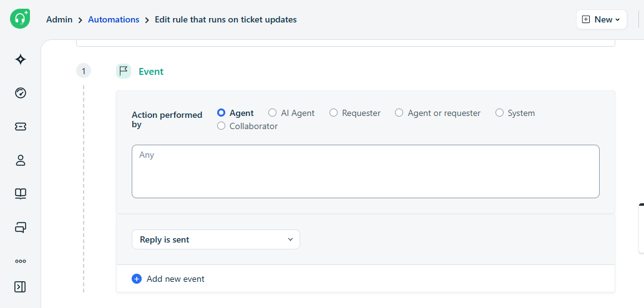Click the Event section heading
Image resolution: width=644 pixels, height=308 pixels.
(x=151, y=71)
